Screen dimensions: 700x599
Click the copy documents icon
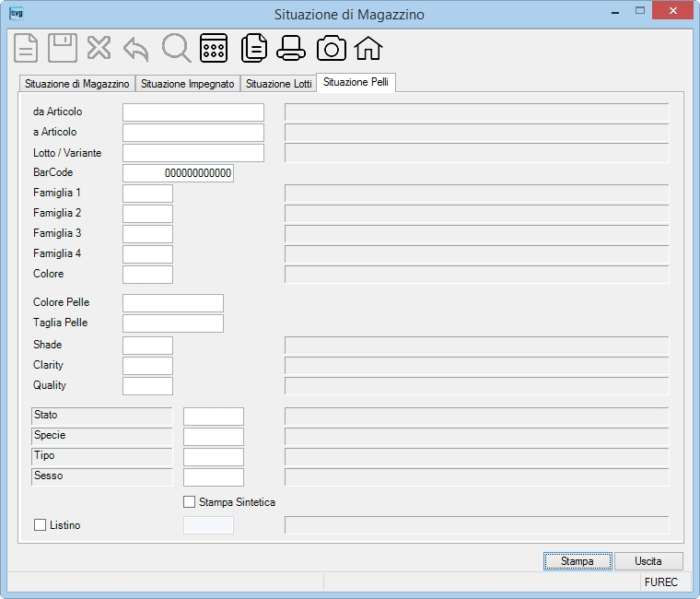coord(254,48)
